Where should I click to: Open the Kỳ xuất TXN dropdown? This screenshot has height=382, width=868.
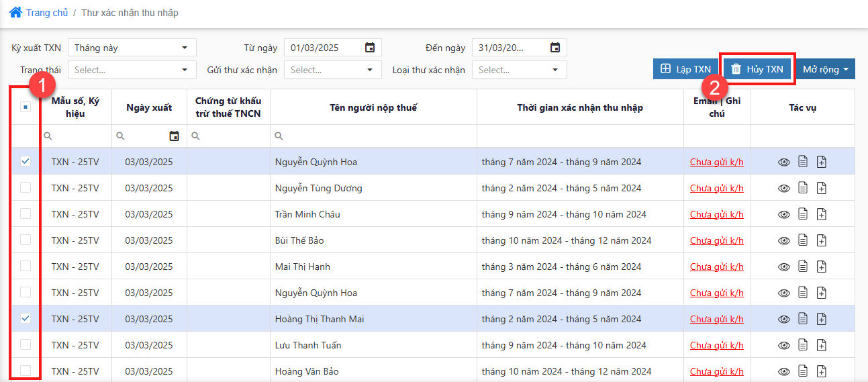coord(132,48)
